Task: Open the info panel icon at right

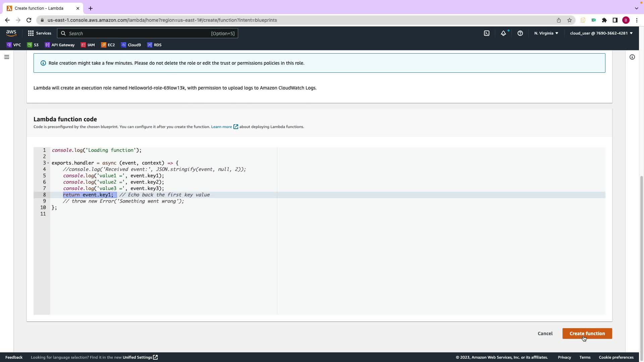Action: click(632, 57)
